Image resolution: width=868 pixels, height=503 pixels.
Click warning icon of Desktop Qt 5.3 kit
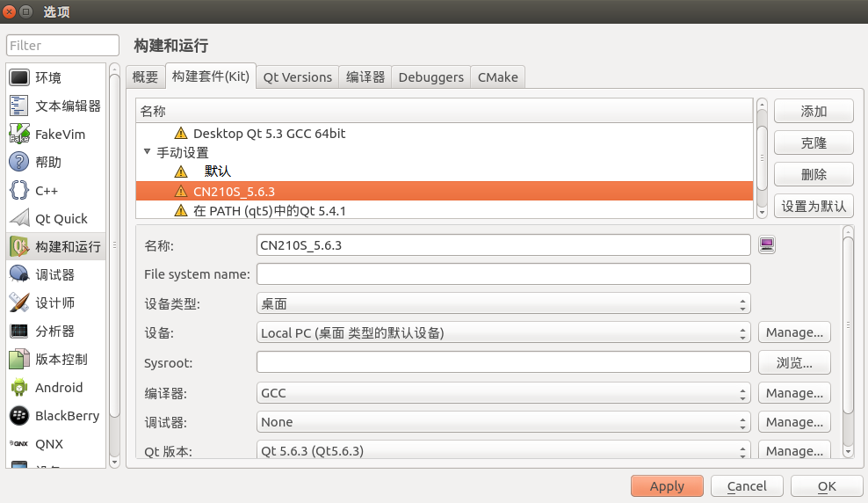click(180, 134)
